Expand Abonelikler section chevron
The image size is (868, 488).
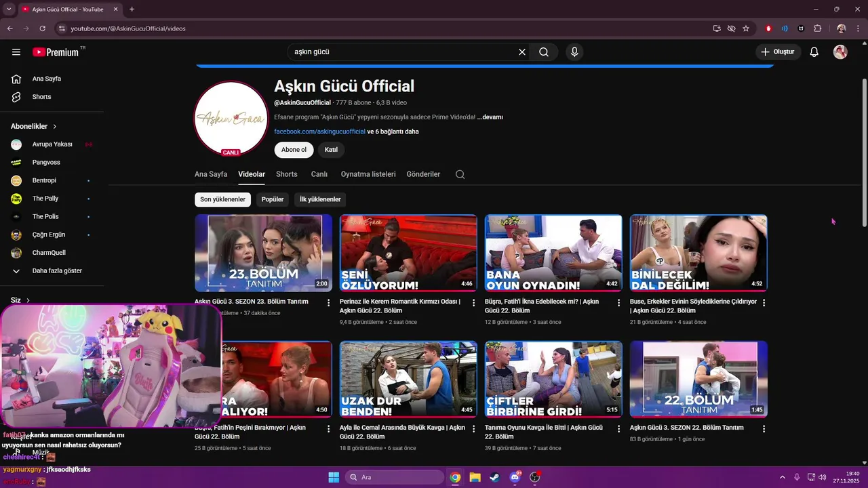[x=55, y=127]
